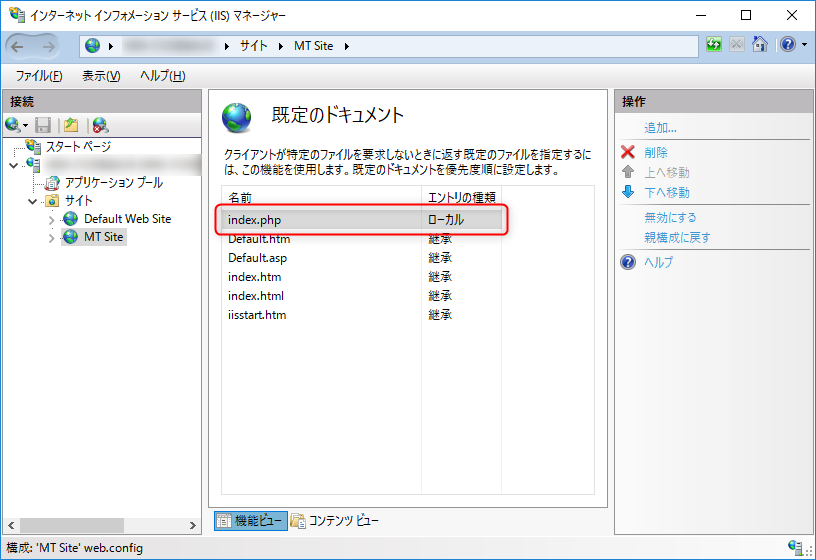Click the help icon in address bar
This screenshot has width=816, height=560.
(788, 46)
